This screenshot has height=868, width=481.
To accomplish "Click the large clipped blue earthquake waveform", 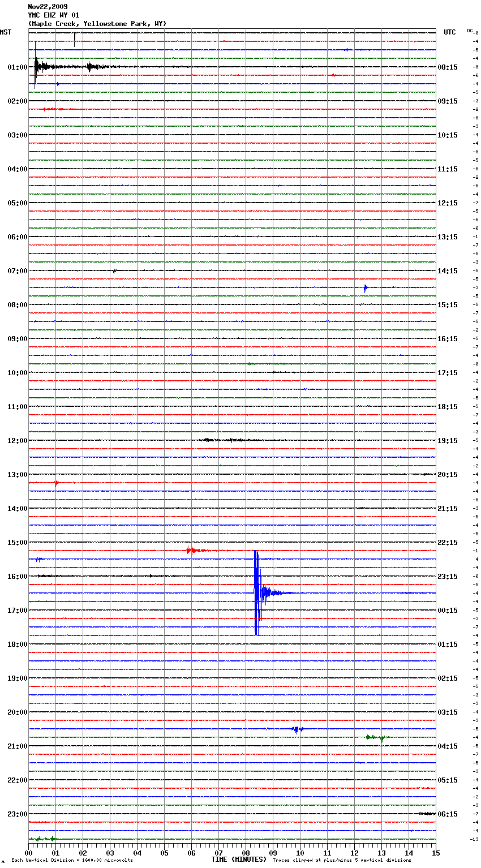I will [x=257, y=593].
